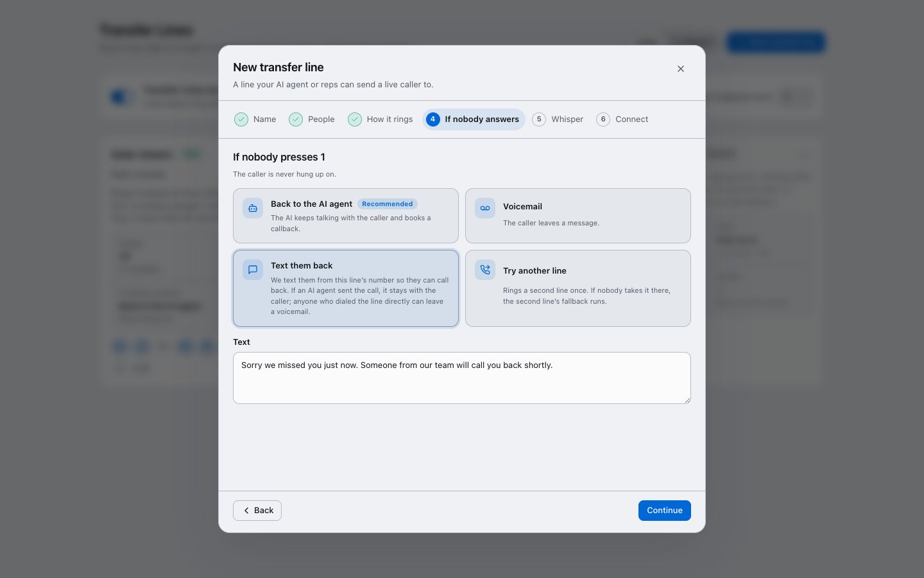Jump to the Whisper step

click(x=558, y=119)
